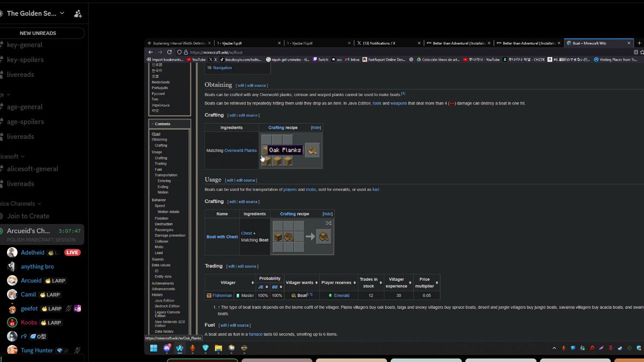Click Arcueid's avatar in voice list

coord(12,280)
